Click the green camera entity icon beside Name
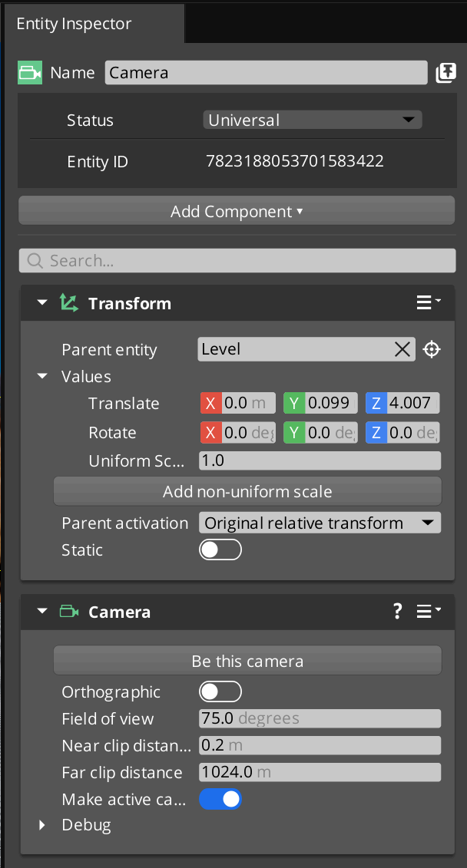 [30, 73]
